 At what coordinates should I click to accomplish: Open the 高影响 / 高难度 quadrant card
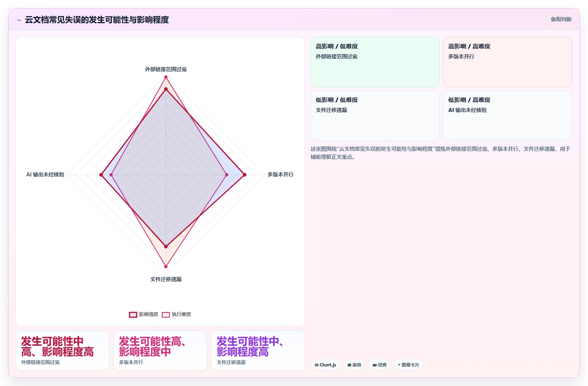(507, 62)
